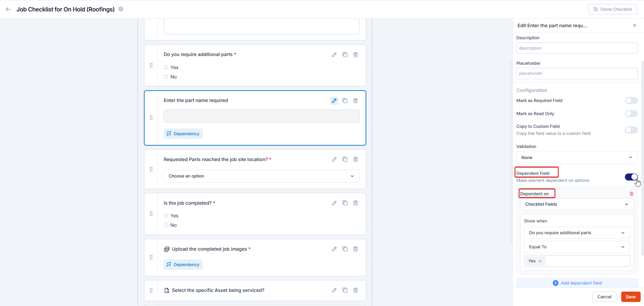Screen dimensions: 644x306
Task: Remove the "Yes" tag from the condition
Action: pyautogui.click(x=540, y=261)
